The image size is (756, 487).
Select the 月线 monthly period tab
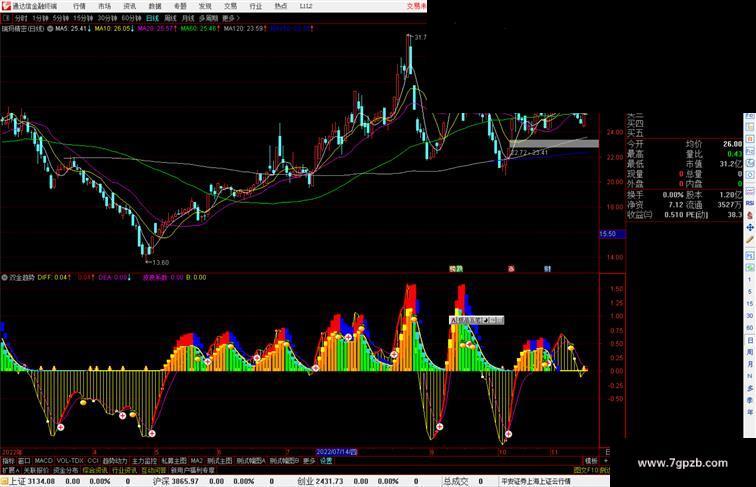pyautogui.click(x=188, y=18)
